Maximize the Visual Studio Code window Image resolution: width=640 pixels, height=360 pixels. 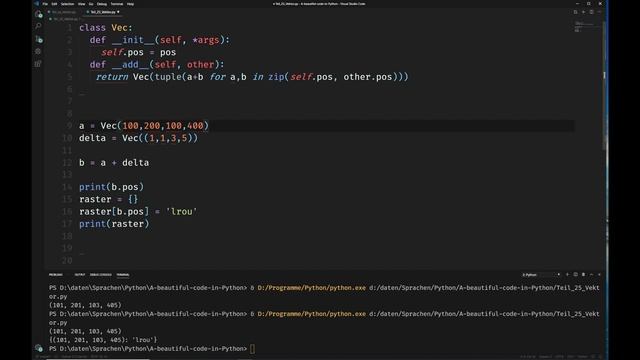click(589, 4)
